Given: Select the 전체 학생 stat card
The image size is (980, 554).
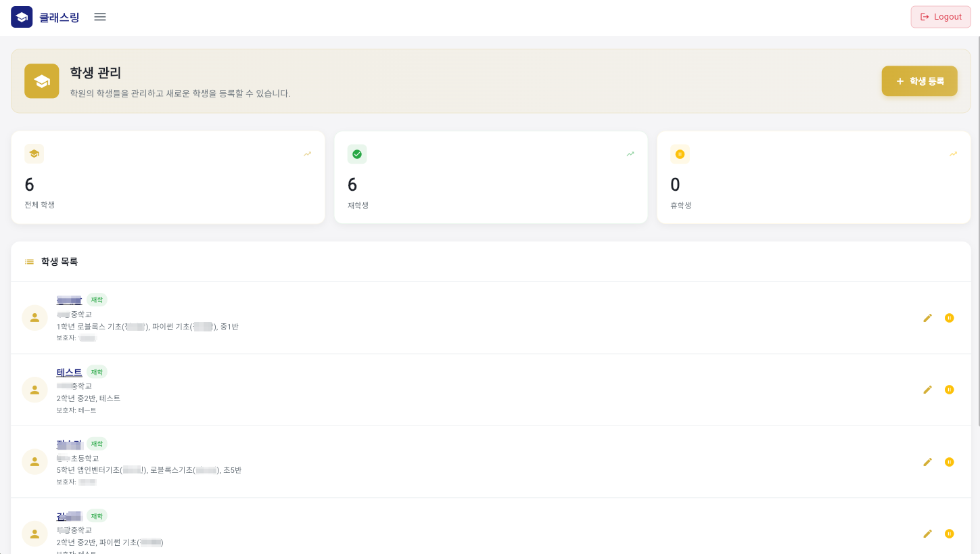Looking at the screenshot, I should pos(168,177).
